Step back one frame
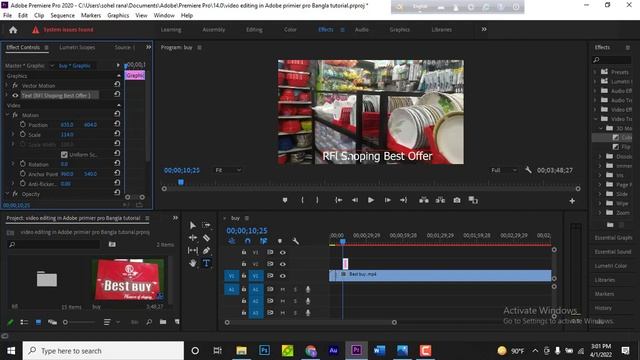640x360 pixels. tap(355, 200)
